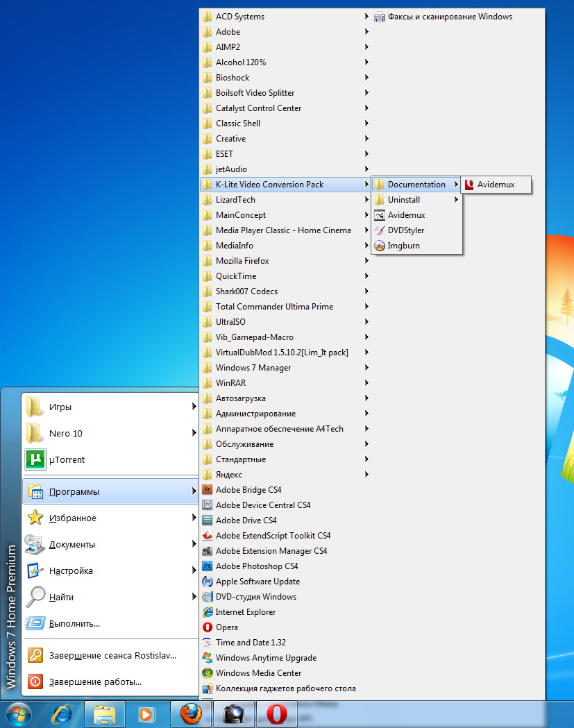Image resolution: width=574 pixels, height=728 pixels.
Task: Click the DVDStyler disc icon
Action: pyautogui.click(x=380, y=230)
